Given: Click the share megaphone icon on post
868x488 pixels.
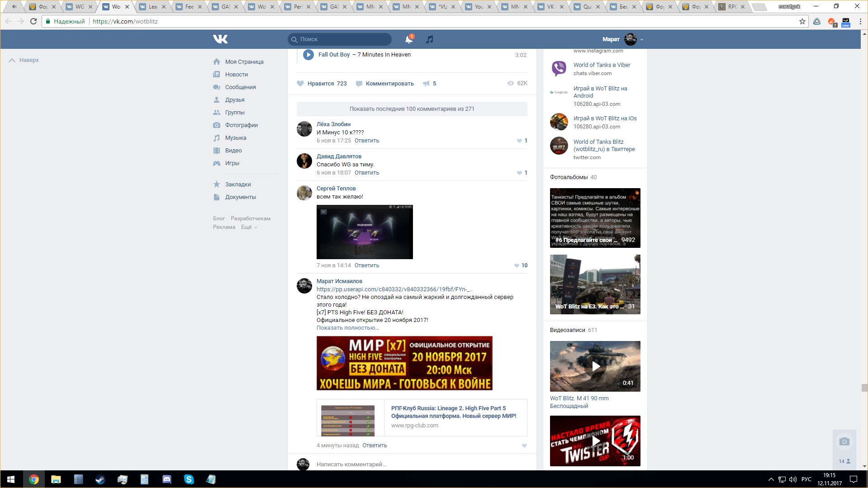Looking at the screenshot, I should click(x=426, y=84).
